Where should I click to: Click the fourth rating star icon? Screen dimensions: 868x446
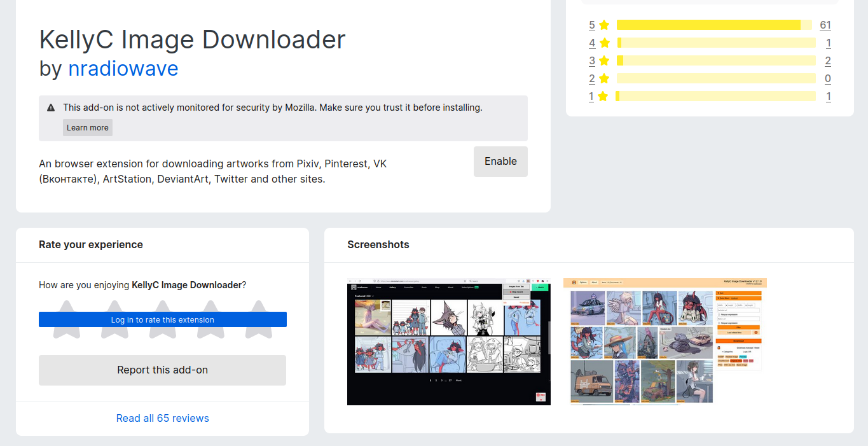(x=210, y=319)
